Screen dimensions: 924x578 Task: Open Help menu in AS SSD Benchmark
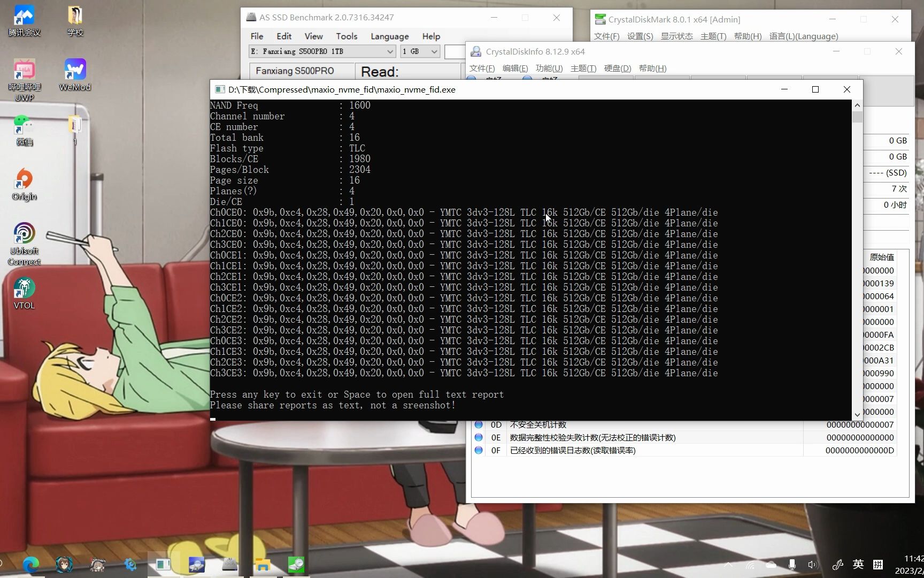tap(431, 36)
